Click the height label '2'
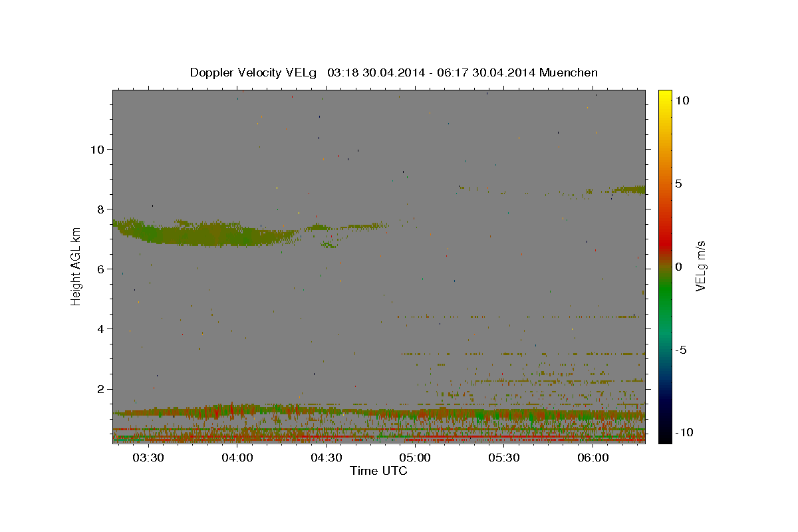The width and height of the screenshot is (798, 532). pyautogui.click(x=100, y=389)
